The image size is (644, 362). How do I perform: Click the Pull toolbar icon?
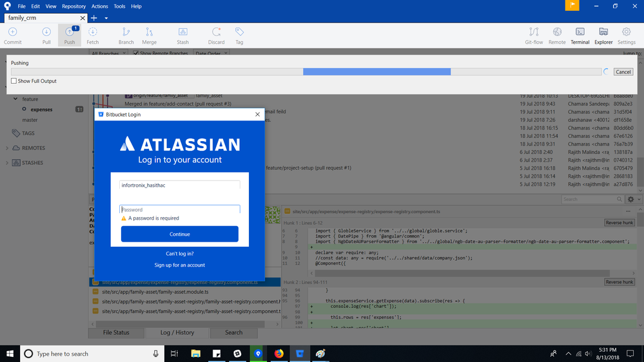click(46, 35)
